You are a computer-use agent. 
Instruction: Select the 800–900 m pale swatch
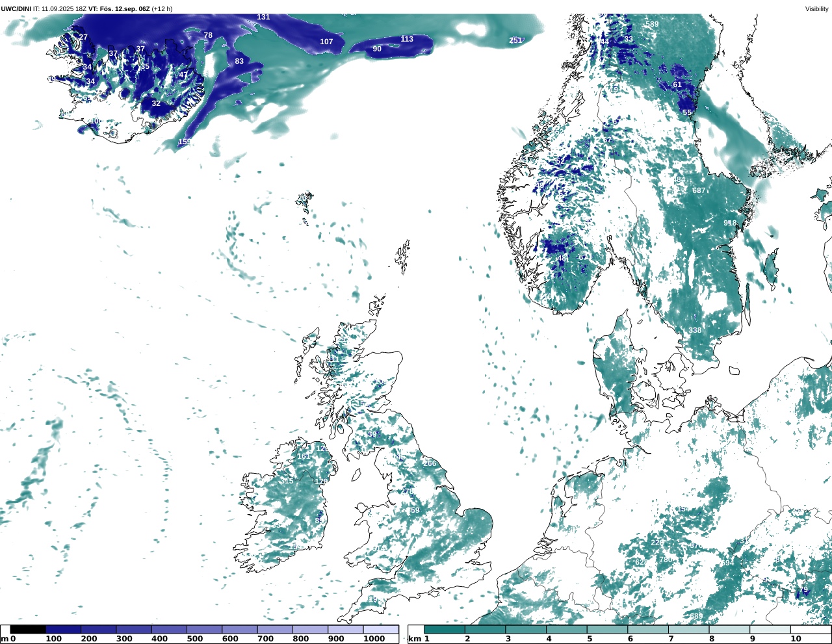pos(310,629)
